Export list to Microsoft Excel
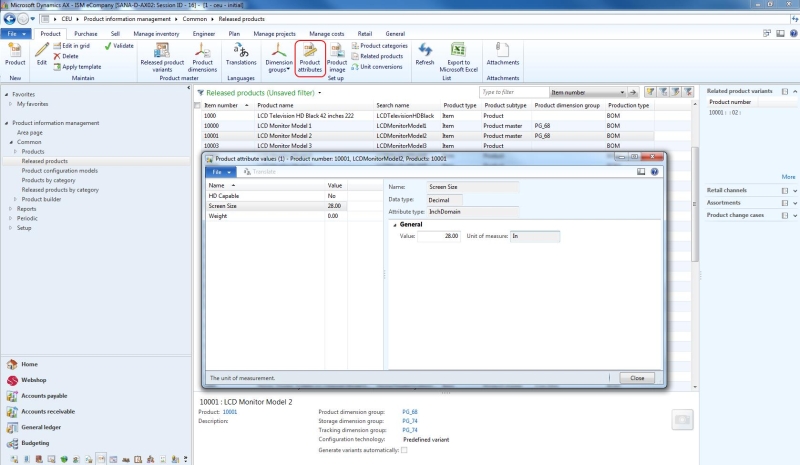This screenshot has width=800, height=465. (x=459, y=58)
